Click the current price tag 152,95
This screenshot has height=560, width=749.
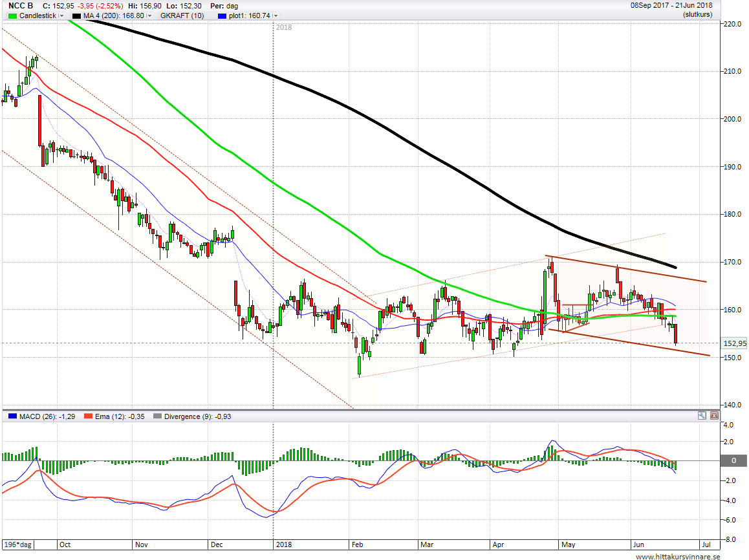click(734, 343)
